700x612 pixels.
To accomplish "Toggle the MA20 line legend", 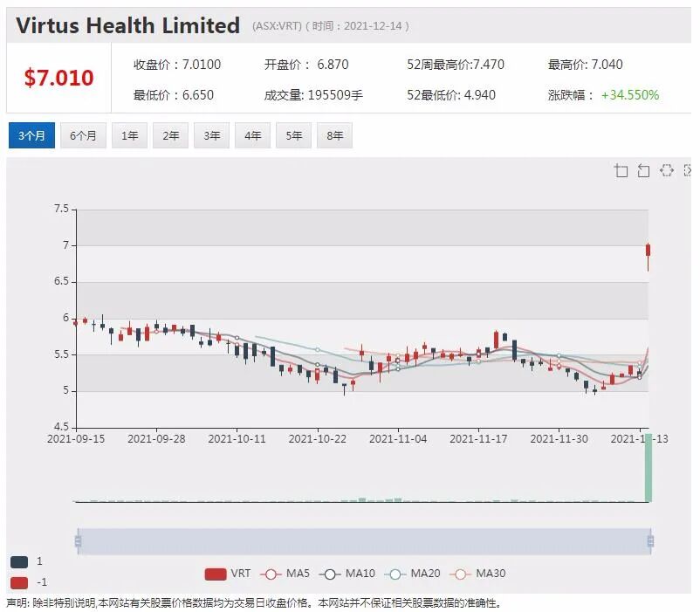I will [413, 574].
